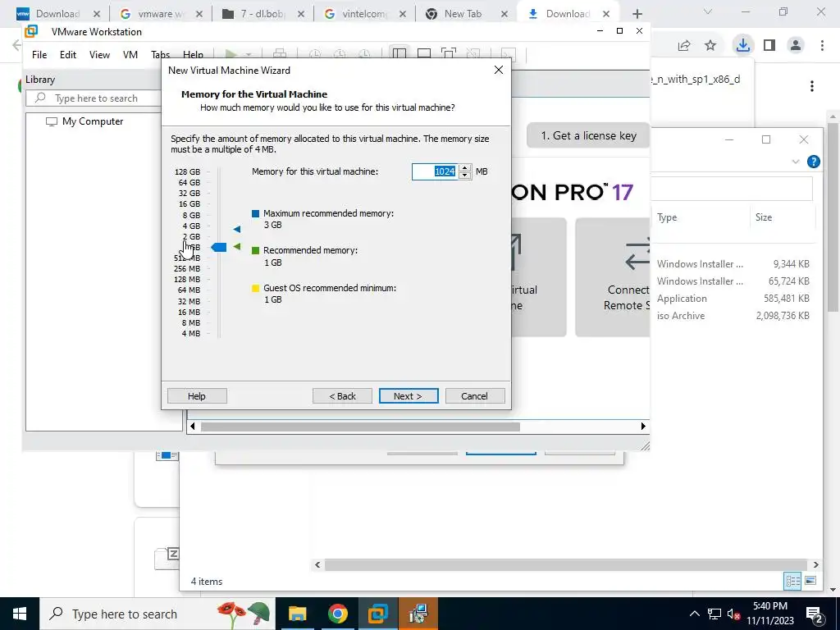
Task: Select My Computer in the VMware library
Action: point(85,121)
